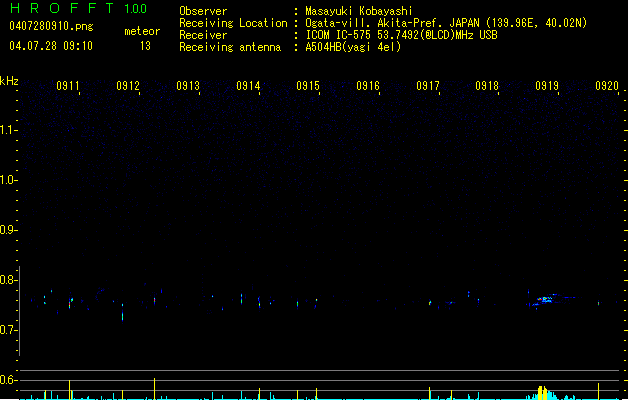Screen dimensions: 629x400
Task: Click the A504HB(yagi 4el) antenna value
Action: click(x=353, y=47)
